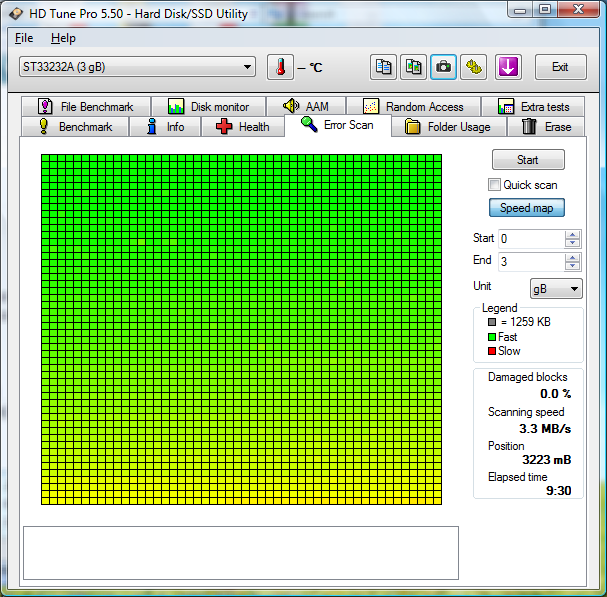Viewport: 607px width, 597px height.
Task: Click the HD Tune title bar app icon
Action: coord(16,14)
